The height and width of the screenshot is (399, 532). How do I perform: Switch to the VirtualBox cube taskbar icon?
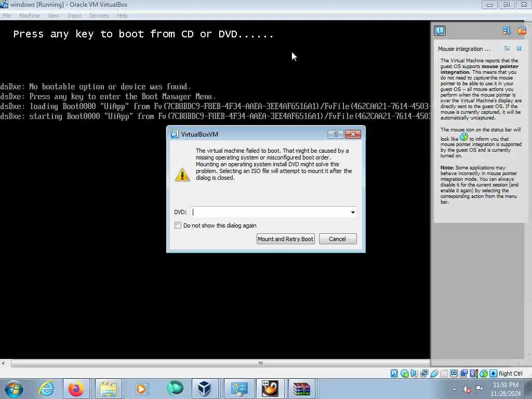[x=205, y=389]
